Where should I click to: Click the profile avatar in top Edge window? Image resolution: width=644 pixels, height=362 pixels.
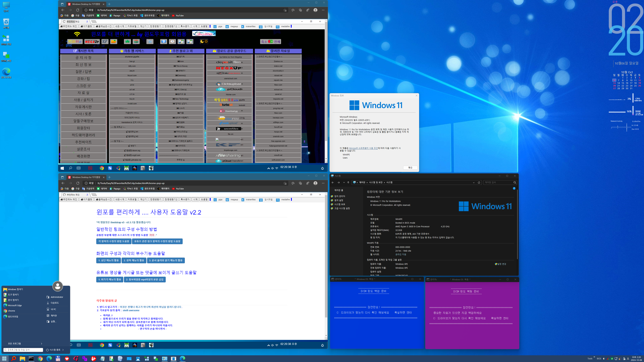pyautogui.click(x=315, y=10)
